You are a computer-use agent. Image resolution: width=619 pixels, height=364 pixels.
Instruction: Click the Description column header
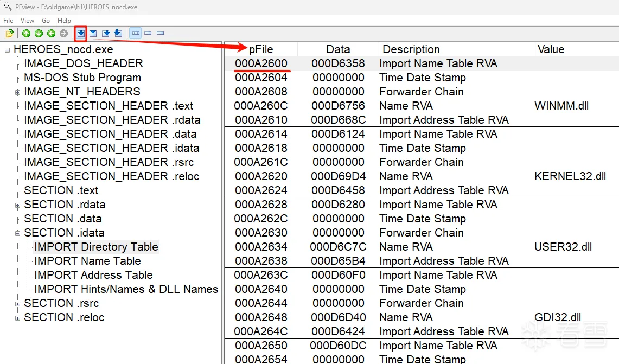pyautogui.click(x=411, y=49)
